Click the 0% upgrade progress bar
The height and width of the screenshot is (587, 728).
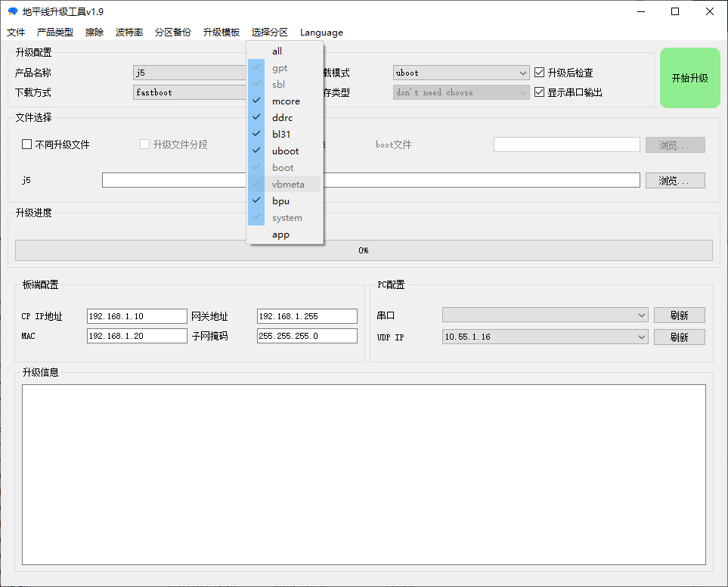364,250
